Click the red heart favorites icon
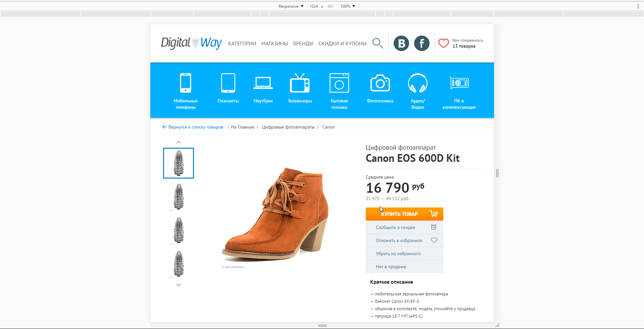 [444, 43]
